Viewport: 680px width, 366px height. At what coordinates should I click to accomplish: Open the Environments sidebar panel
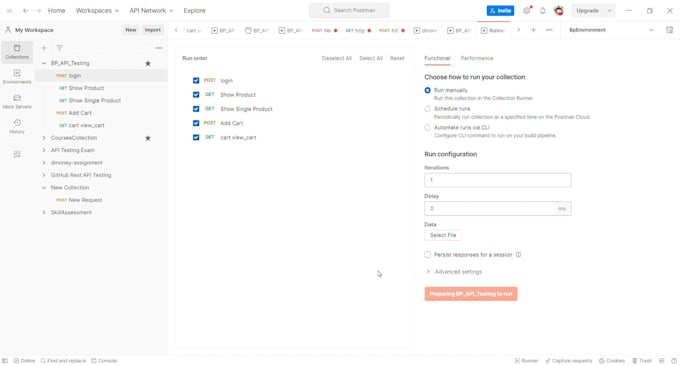(17, 77)
